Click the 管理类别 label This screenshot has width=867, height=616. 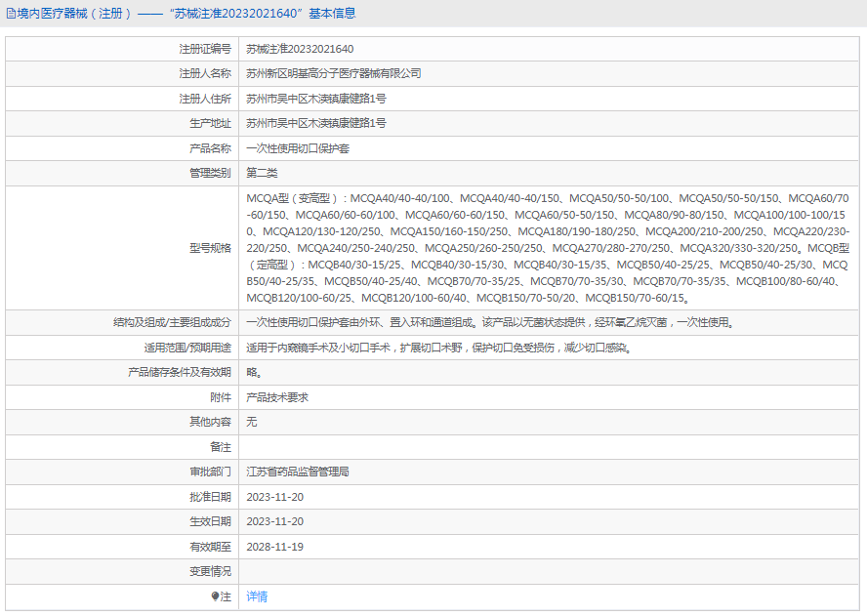[x=210, y=173]
